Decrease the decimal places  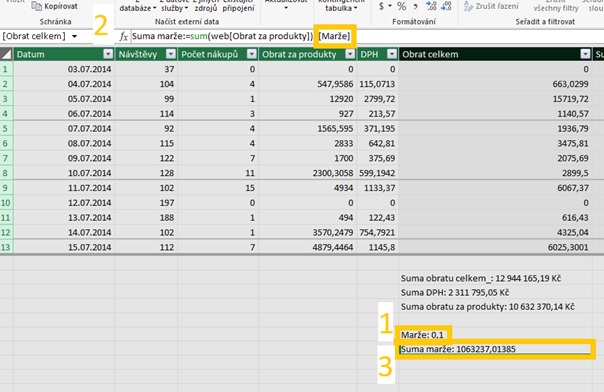[x=446, y=6]
